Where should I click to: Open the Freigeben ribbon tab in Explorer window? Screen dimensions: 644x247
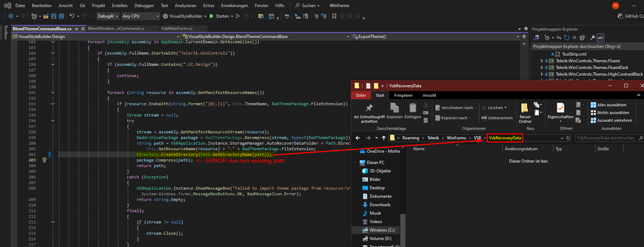403,95
